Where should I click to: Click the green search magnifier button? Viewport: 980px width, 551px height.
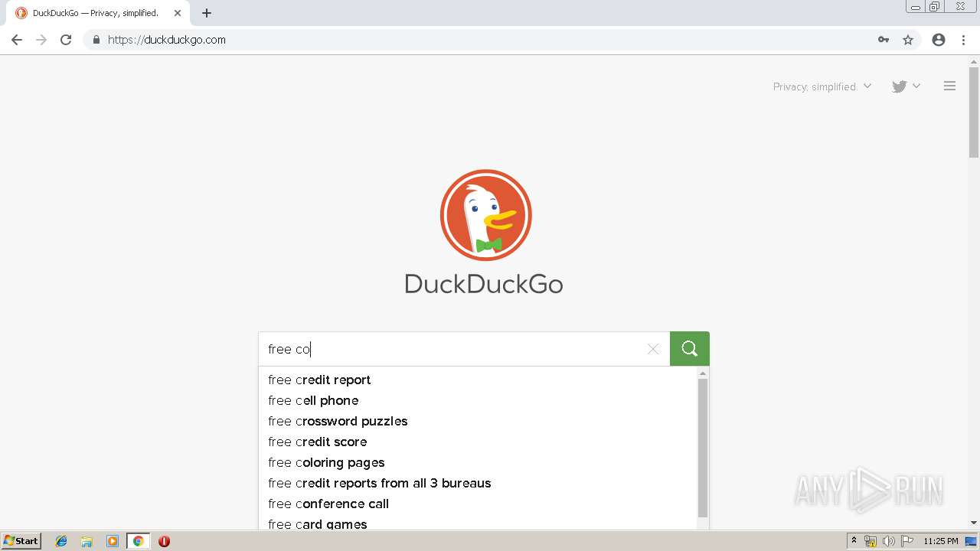[689, 349]
